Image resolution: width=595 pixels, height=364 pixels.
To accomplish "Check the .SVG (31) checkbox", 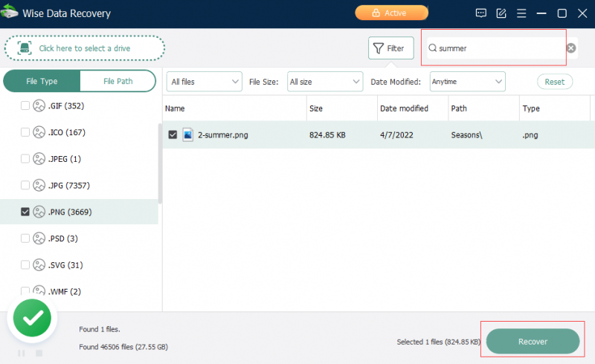I will (x=25, y=264).
